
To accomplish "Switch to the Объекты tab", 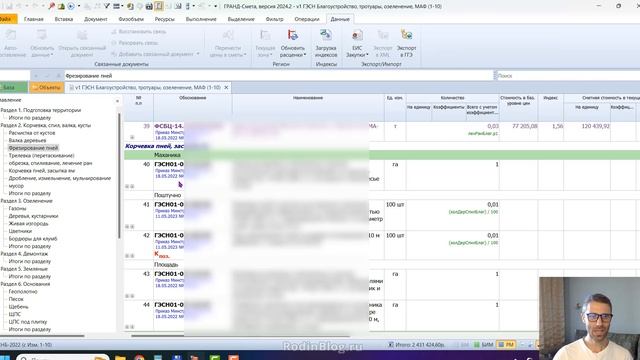I will click(x=47, y=87).
